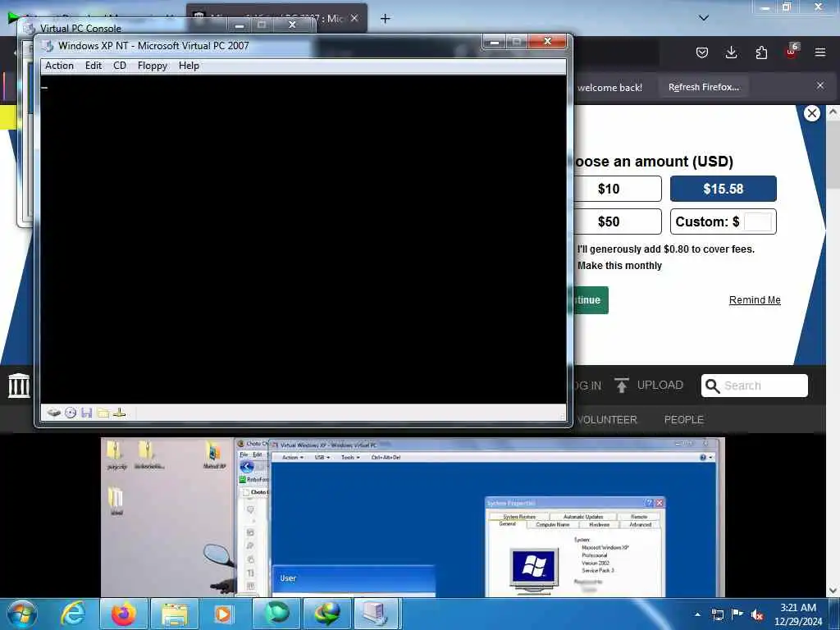840x630 pixels.
Task: Open the Floppy menu in Virtual PC
Action: pyautogui.click(x=152, y=66)
